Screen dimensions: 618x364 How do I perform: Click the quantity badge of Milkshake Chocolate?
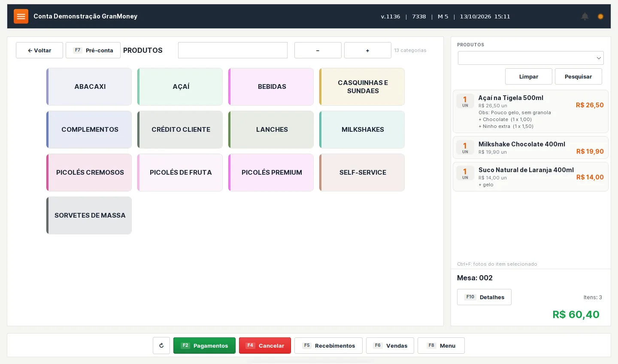465,148
